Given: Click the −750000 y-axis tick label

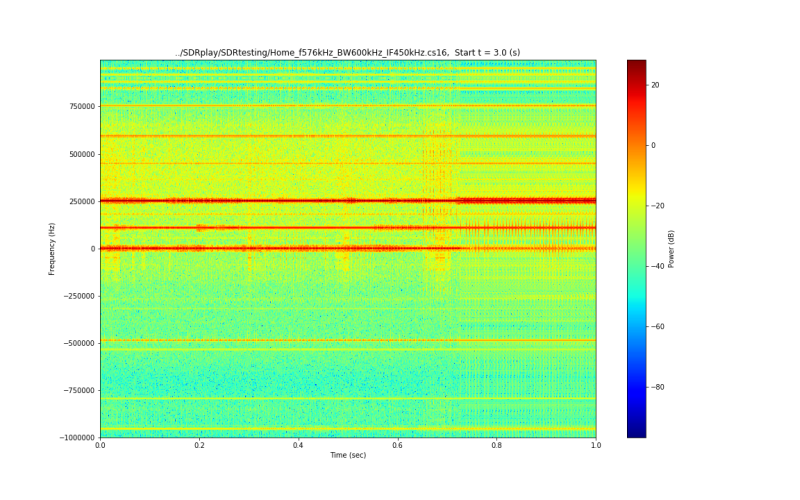Looking at the screenshot, I should coord(80,390).
